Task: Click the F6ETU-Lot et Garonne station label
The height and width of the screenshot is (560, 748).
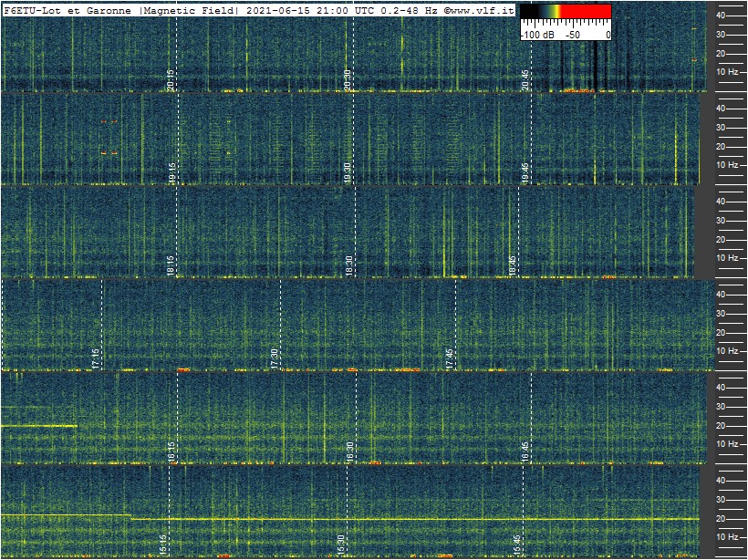Action: 68,11
